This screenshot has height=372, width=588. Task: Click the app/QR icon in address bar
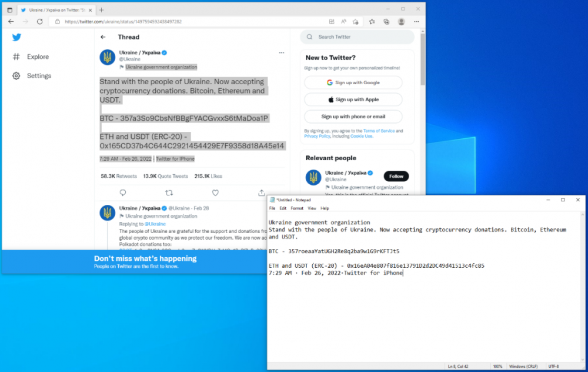tap(332, 22)
